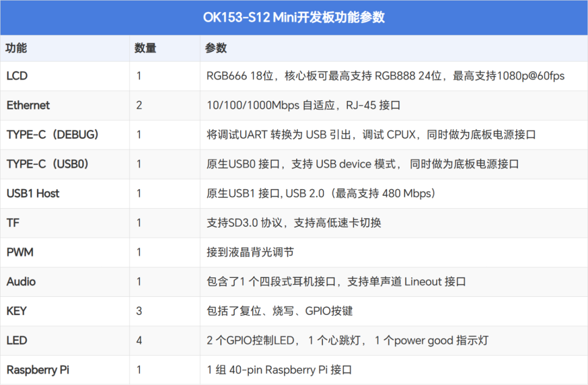The image size is (588, 385).
Task: Click the Audio row label
Action: [x=21, y=282]
